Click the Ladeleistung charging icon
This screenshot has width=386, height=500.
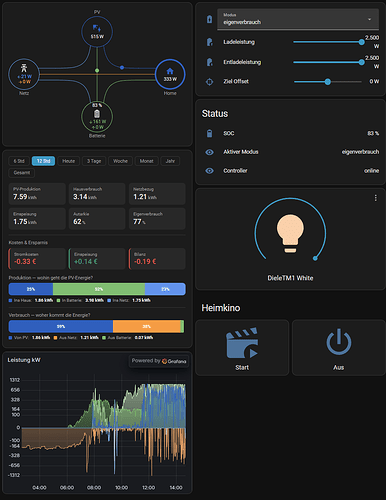point(209,42)
